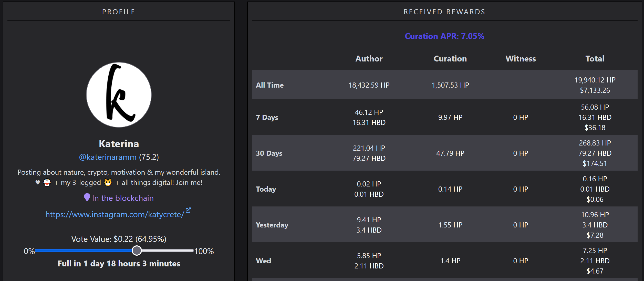Screen dimensions: 644x281
Task: Select the 30 Days row label
Action: click(269, 153)
